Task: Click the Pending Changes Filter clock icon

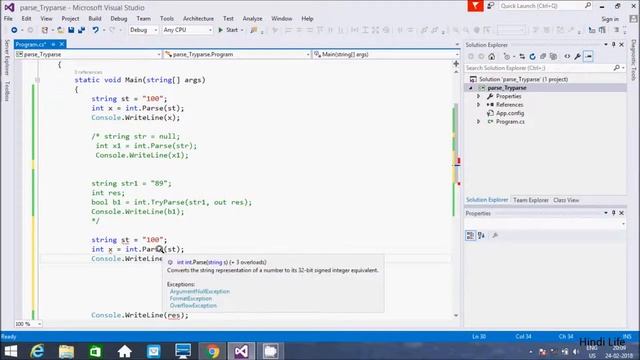Action: [507, 56]
